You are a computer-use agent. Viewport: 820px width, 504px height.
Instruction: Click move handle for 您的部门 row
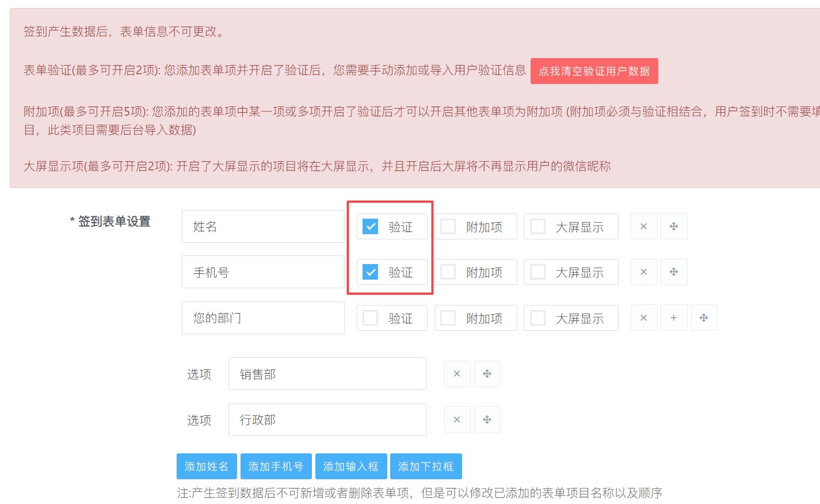(704, 318)
